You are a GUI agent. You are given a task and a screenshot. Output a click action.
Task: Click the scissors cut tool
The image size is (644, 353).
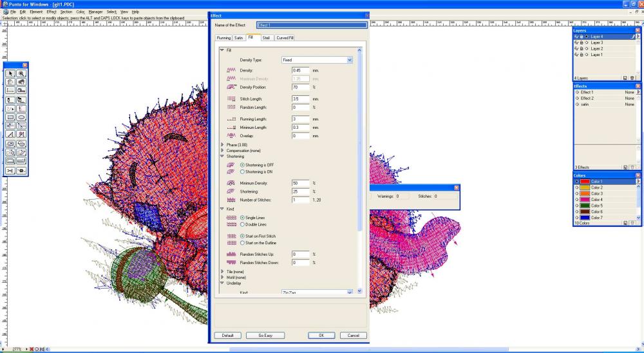tap(10, 171)
